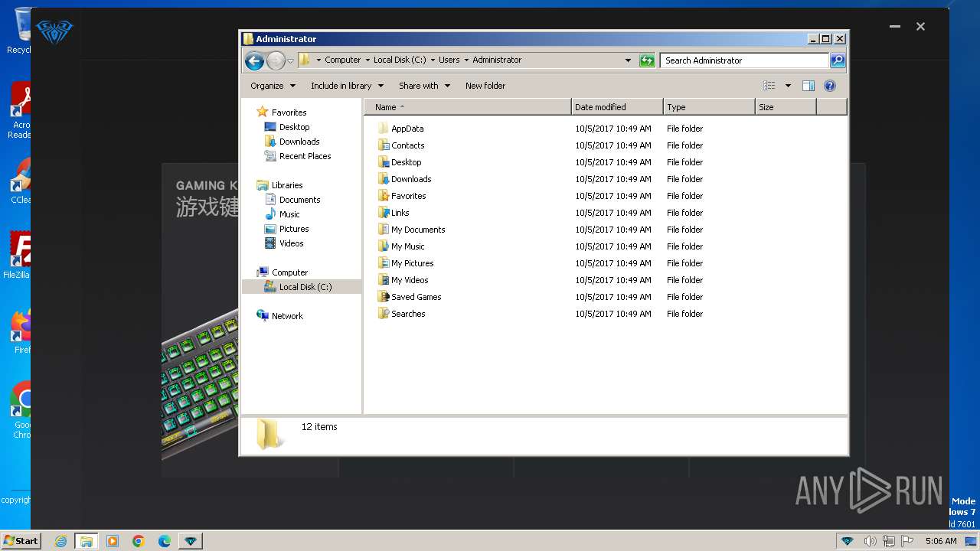980x551 pixels.
Task: Select the AppData folder icon
Action: (x=384, y=129)
